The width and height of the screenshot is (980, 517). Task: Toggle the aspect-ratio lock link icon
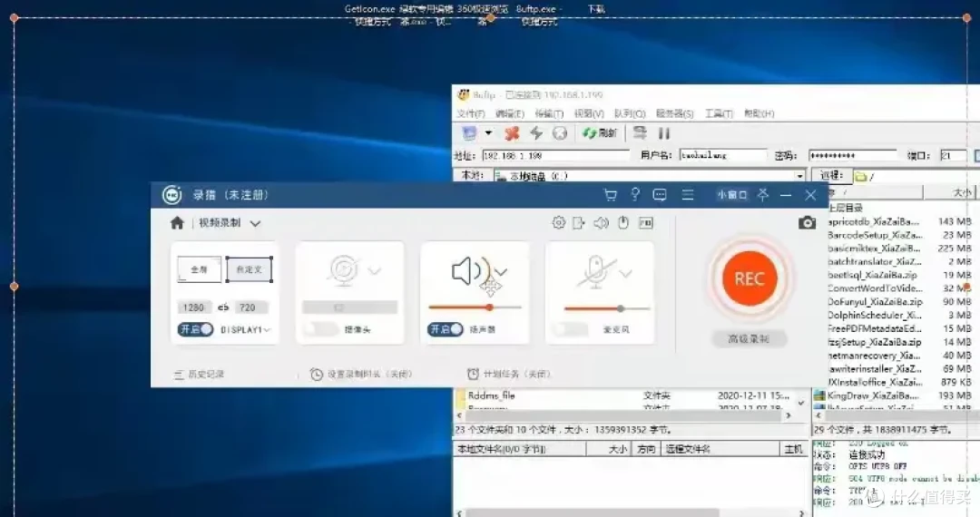point(223,307)
